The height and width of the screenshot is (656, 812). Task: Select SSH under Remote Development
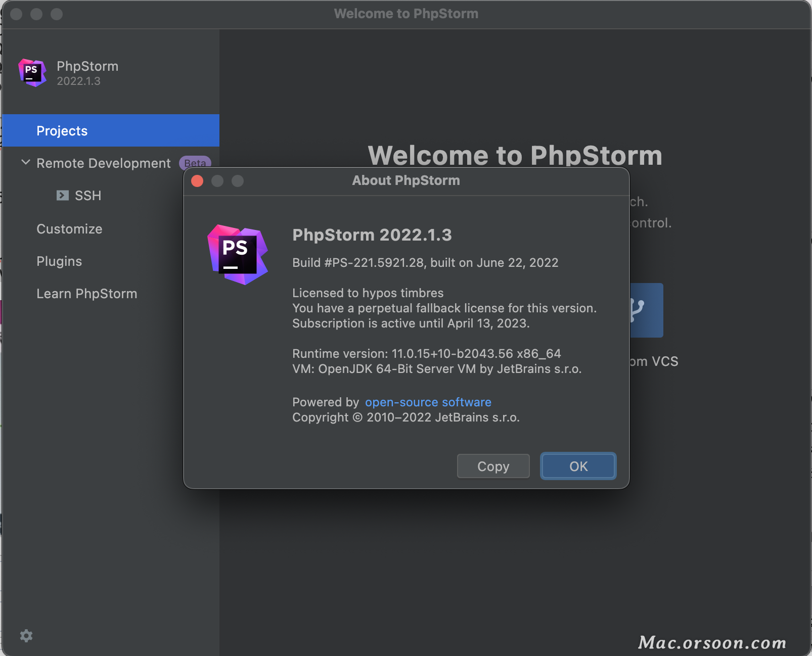click(88, 196)
